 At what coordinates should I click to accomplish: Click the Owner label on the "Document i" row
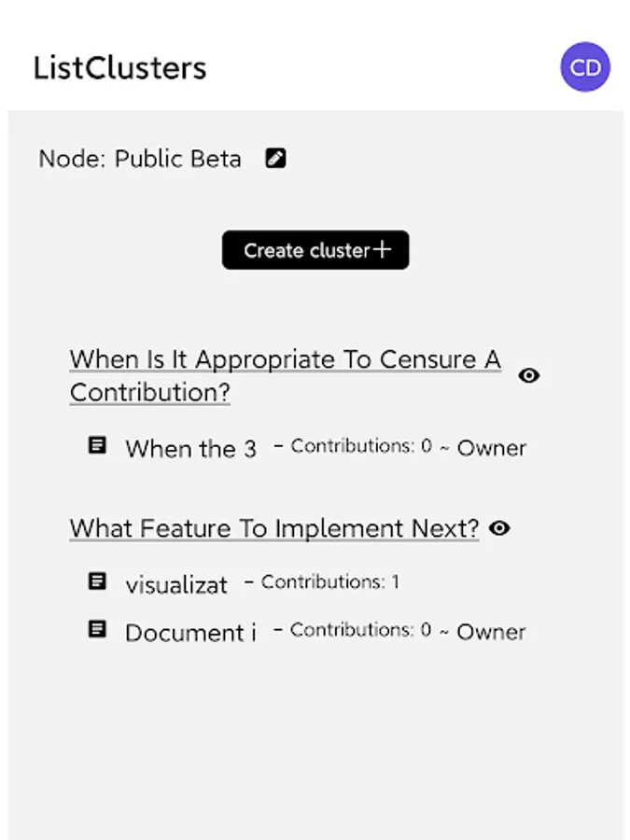point(491,632)
